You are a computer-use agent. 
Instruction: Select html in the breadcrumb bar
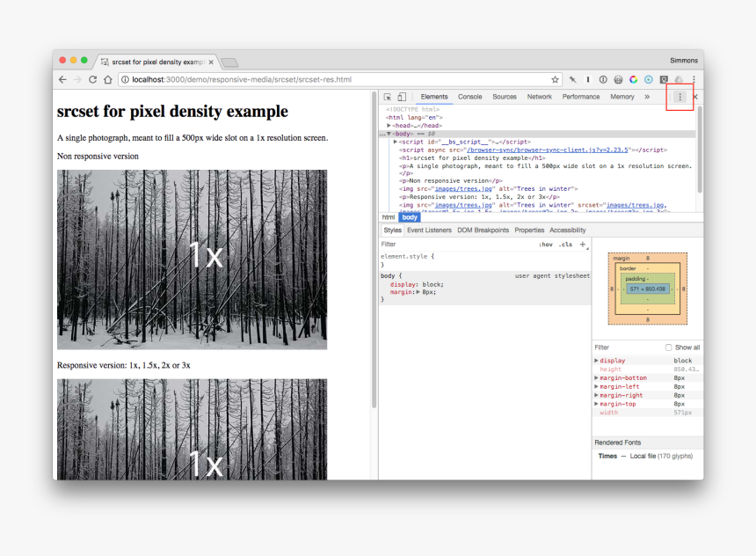click(x=389, y=217)
